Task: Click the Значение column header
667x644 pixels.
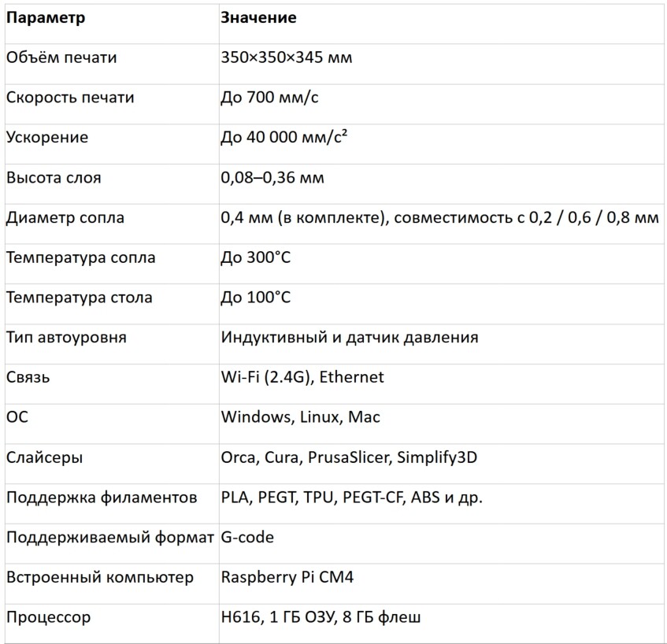Action: coord(258,17)
